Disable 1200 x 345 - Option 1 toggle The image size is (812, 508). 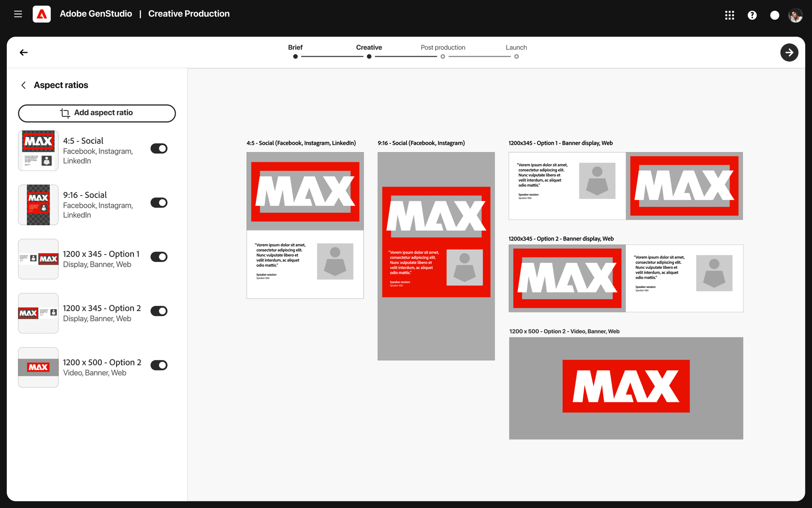pyautogui.click(x=159, y=257)
